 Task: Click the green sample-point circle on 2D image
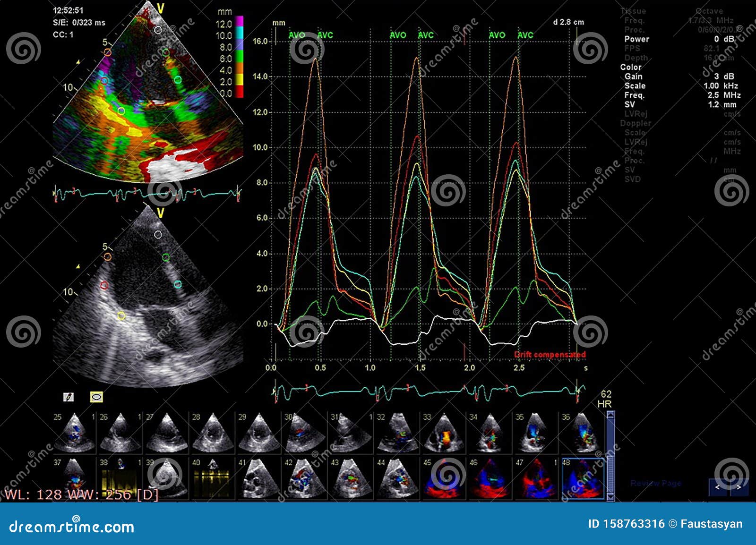pos(165,257)
